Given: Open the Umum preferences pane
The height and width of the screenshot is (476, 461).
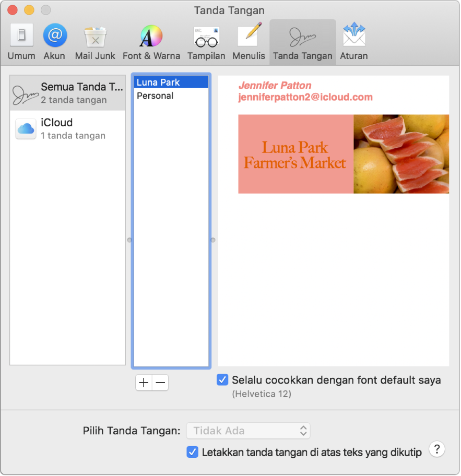Looking at the screenshot, I should [21, 42].
